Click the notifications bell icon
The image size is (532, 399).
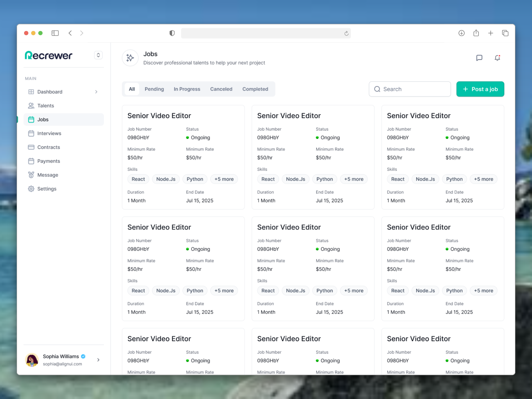coord(497,58)
